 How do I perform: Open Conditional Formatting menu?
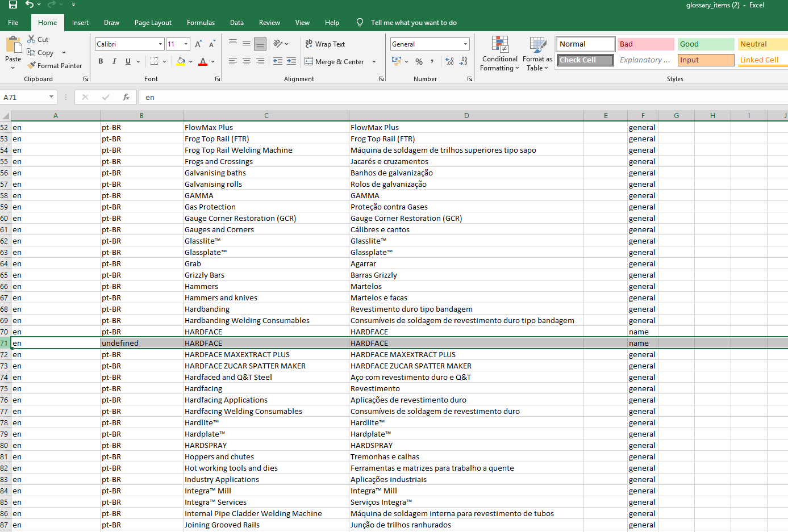[500, 55]
